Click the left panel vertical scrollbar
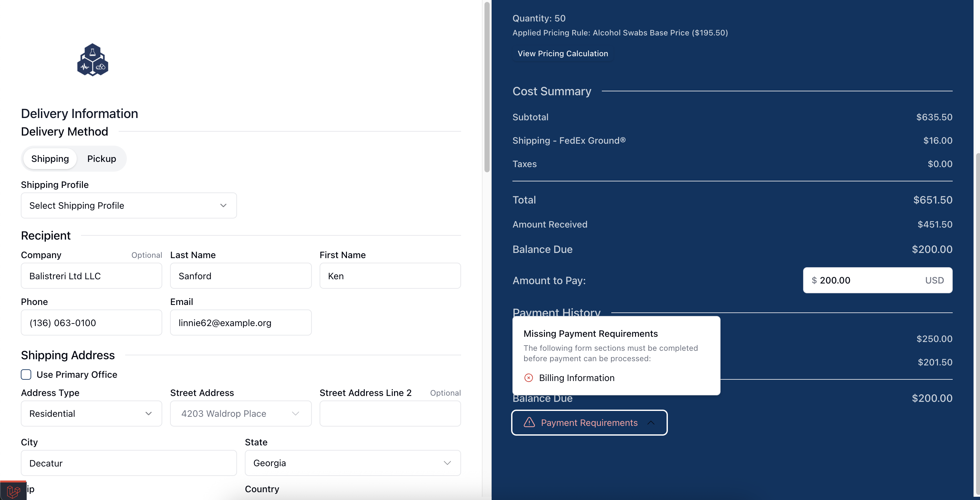This screenshot has width=980, height=500. tap(486, 87)
